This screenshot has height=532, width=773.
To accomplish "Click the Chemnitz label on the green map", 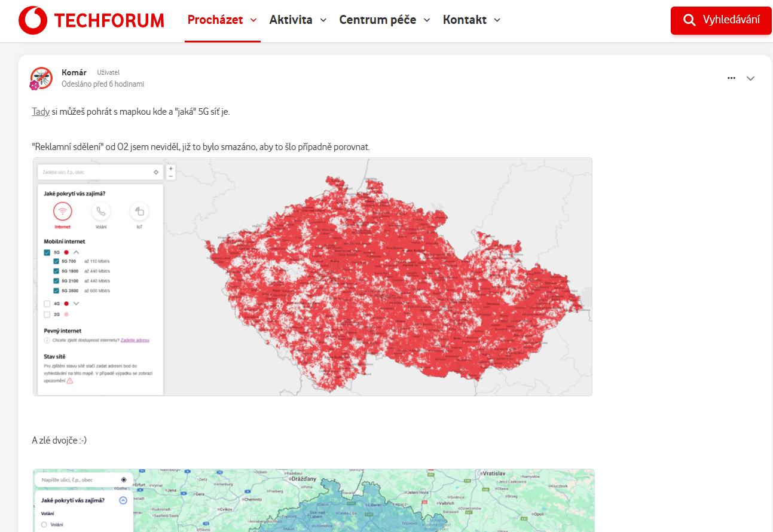I will point(253,499).
